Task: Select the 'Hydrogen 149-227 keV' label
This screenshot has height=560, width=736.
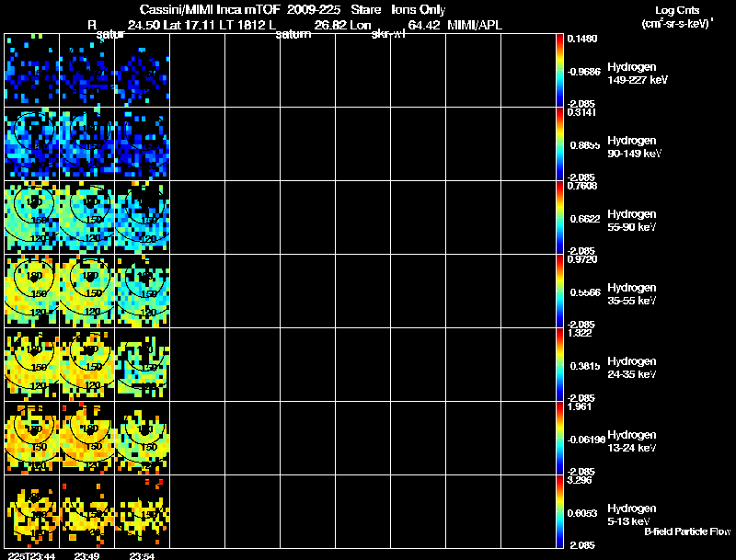Action: [638, 74]
